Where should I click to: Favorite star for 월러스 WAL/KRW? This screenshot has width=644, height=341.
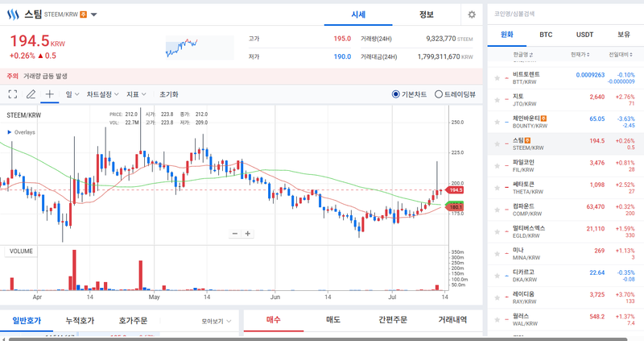click(x=497, y=319)
